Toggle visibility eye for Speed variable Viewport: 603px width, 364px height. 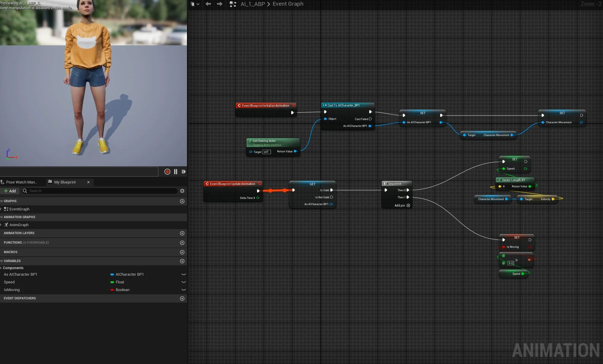(183, 282)
